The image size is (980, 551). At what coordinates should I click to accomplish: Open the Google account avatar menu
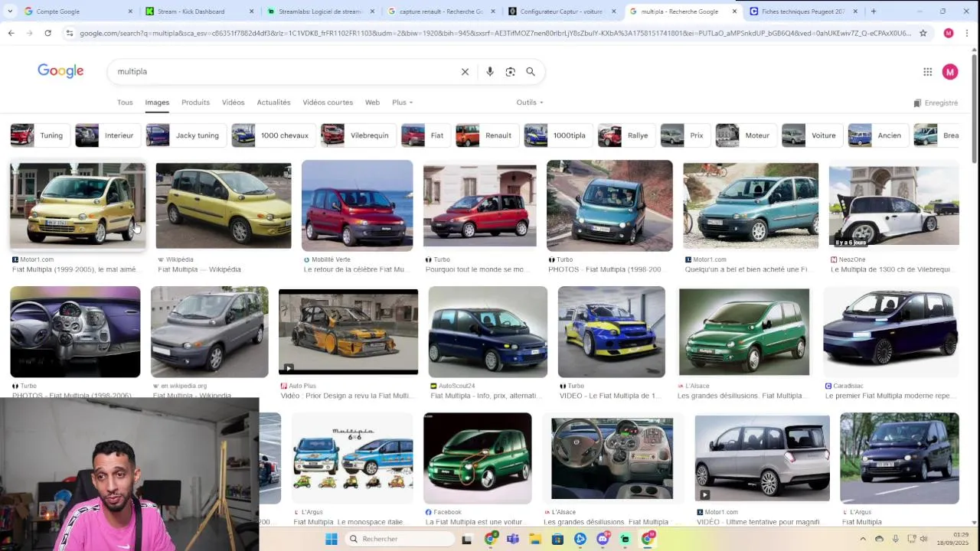pos(950,71)
